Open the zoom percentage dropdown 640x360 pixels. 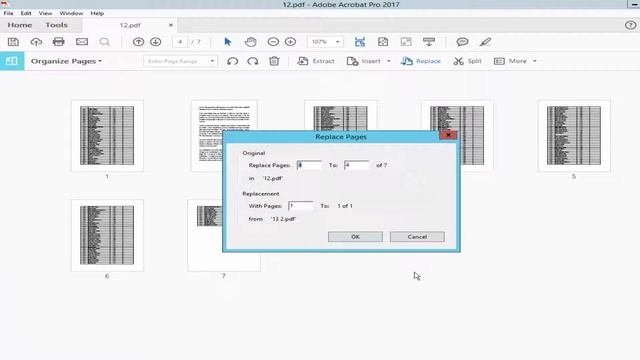338,42
